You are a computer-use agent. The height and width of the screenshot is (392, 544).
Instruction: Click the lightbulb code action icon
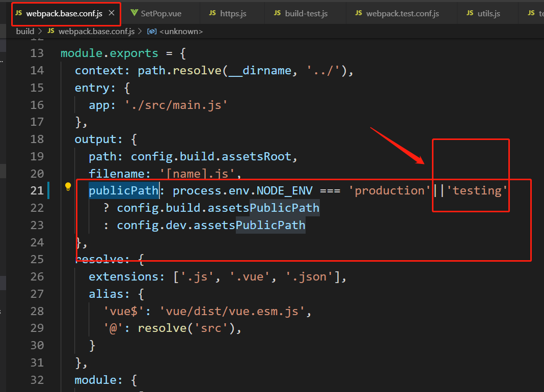click(x=68, y=186)
